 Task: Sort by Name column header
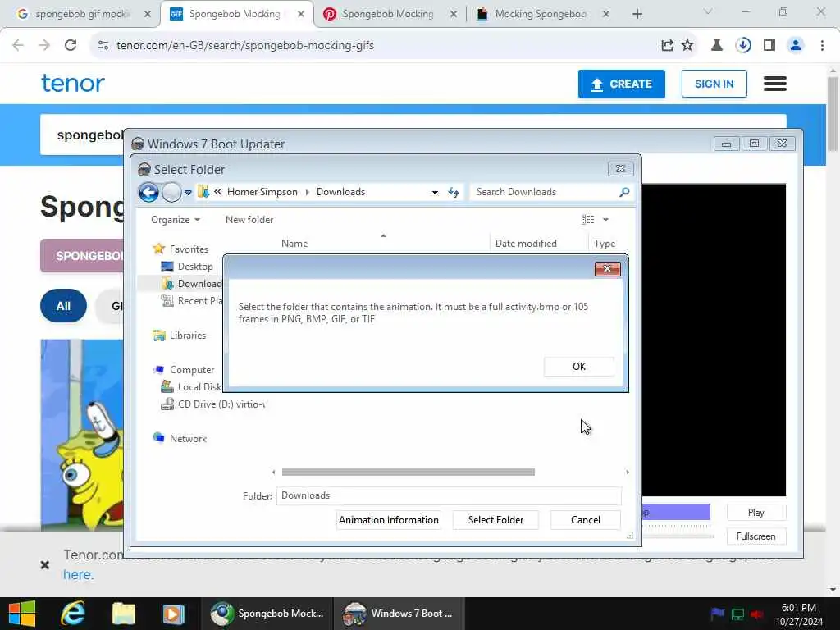click(294, 243)
